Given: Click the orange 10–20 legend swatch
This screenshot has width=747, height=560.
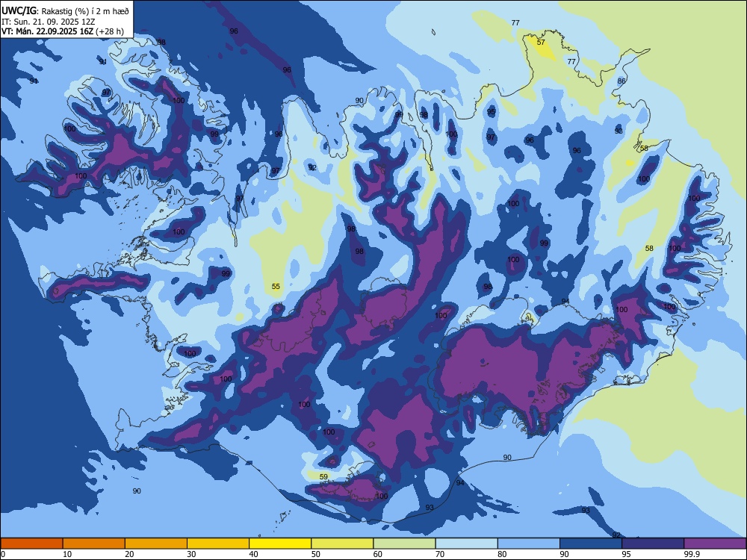Looking at the screenshot, I should (x=94, y=544).
